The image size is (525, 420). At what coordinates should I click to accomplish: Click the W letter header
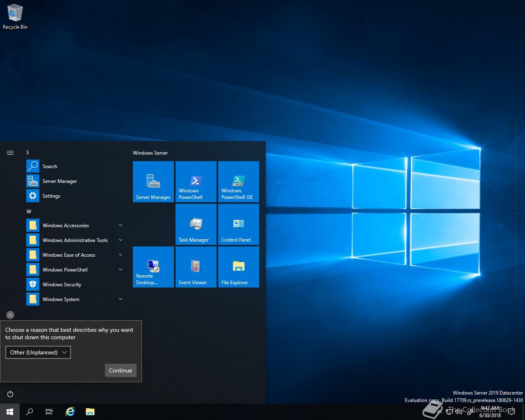(x=29, y=212)
